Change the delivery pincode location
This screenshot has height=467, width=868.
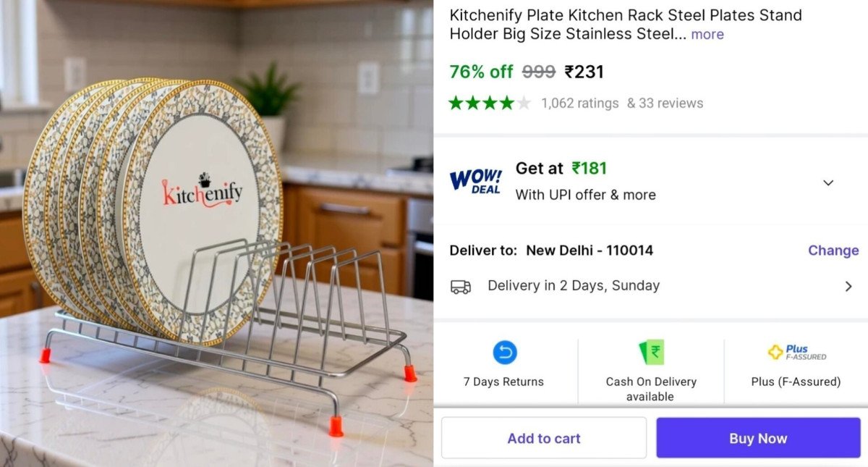(833, 251)
